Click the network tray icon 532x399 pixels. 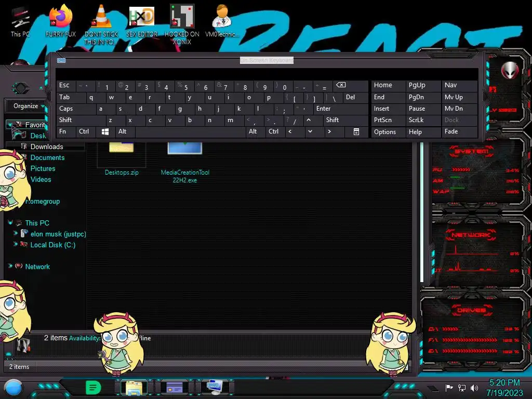coord(462,388)
